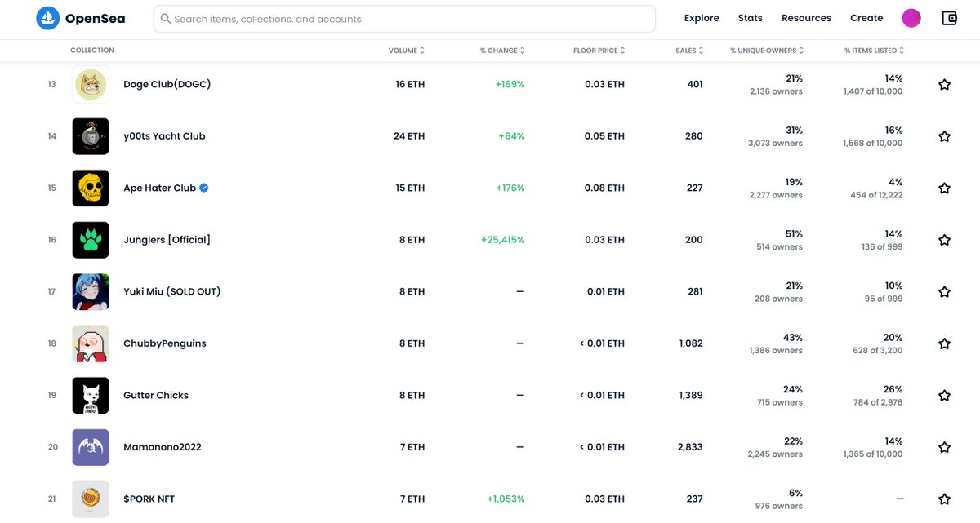
Task: Open ChubbyPenguins collection name
Action: [164, 343]
